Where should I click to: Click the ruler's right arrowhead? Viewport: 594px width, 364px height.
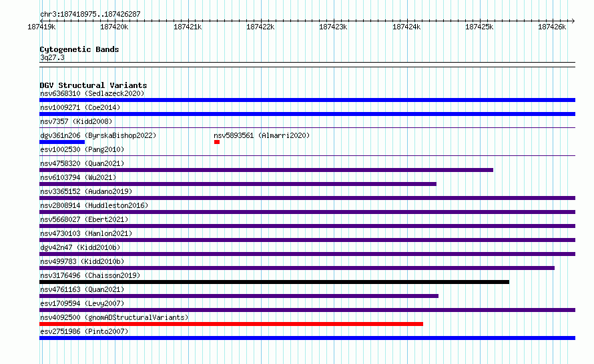coord(573,21)
